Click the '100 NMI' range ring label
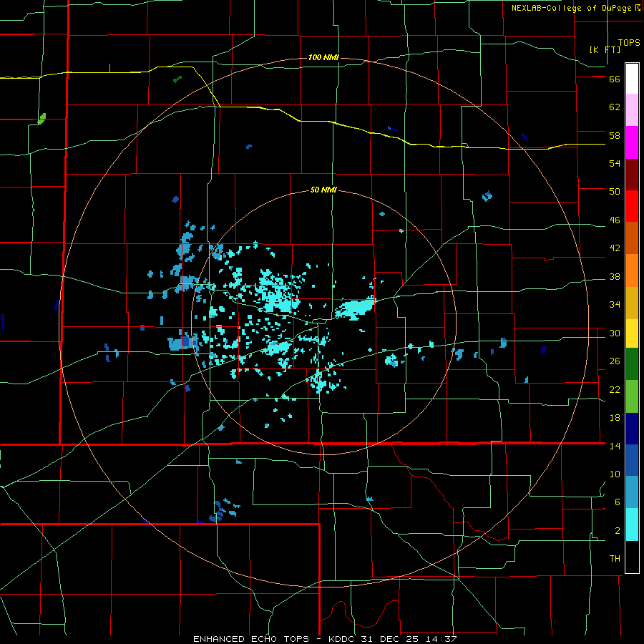Image resolution: width=644 pixels, height=644 pixels. (x=323, y=57)
